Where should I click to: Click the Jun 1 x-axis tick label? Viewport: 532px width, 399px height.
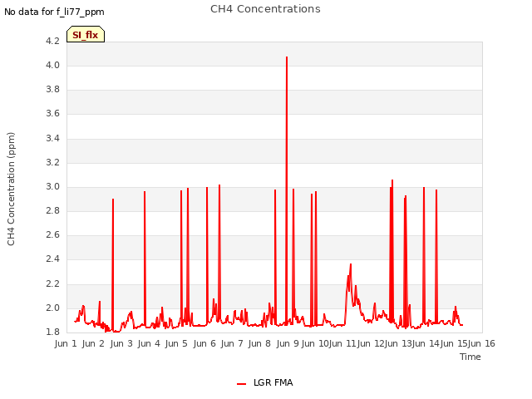click(x=66, y=343)
